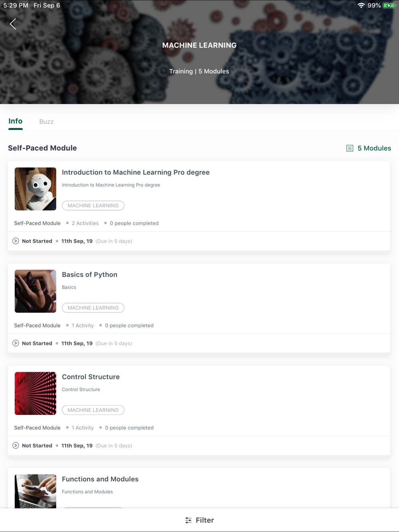Tap MACHINE LEARNING tag under Control Structure
Screen dimensions: 399x532
tap(93, 410)
